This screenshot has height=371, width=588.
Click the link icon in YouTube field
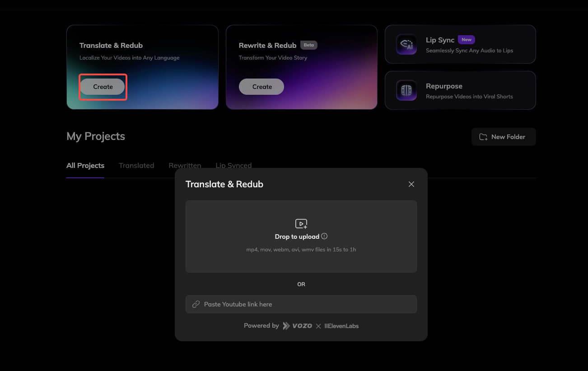[196, 304]
